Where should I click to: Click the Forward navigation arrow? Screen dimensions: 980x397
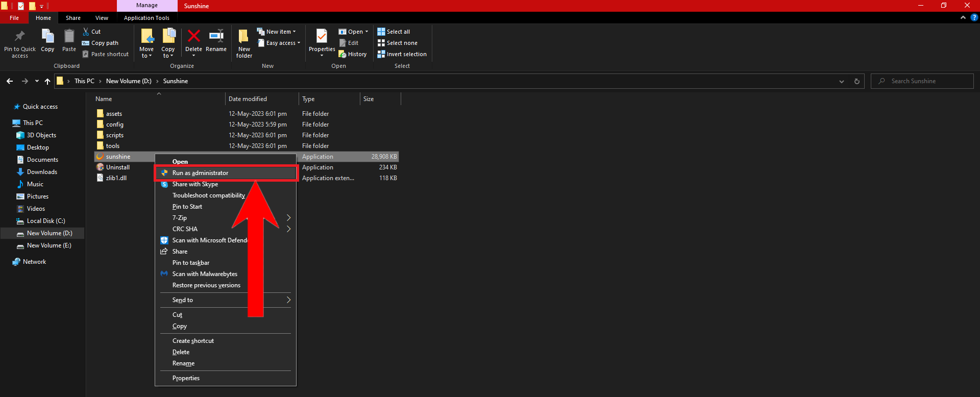coord(24,81)
